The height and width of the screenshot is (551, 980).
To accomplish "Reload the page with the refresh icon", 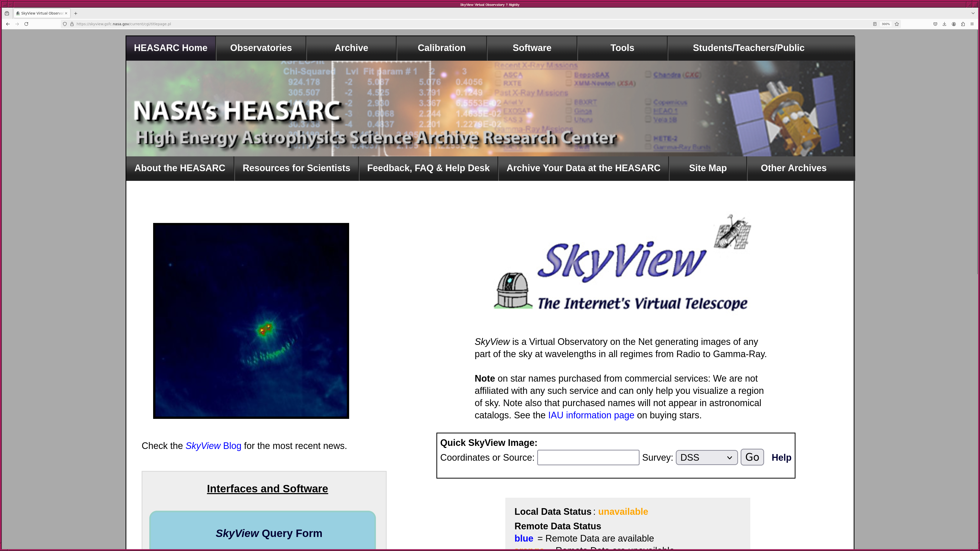I will point(26,24).
